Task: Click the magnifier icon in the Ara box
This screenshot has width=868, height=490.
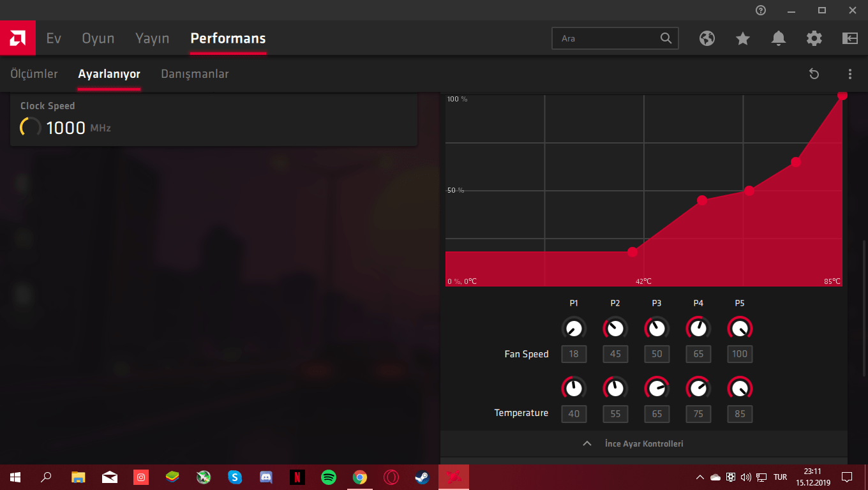Action: (x=666, y=38)
